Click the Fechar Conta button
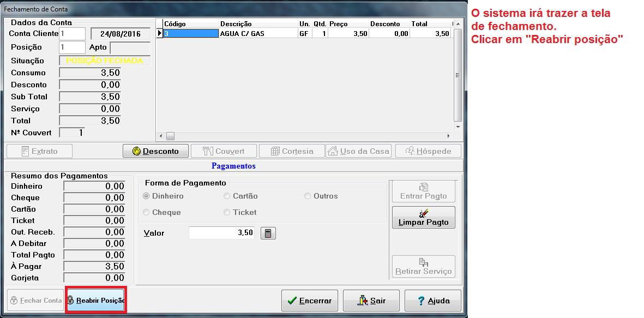The width and height of the screenshot is (644, 318). [36, 301]
